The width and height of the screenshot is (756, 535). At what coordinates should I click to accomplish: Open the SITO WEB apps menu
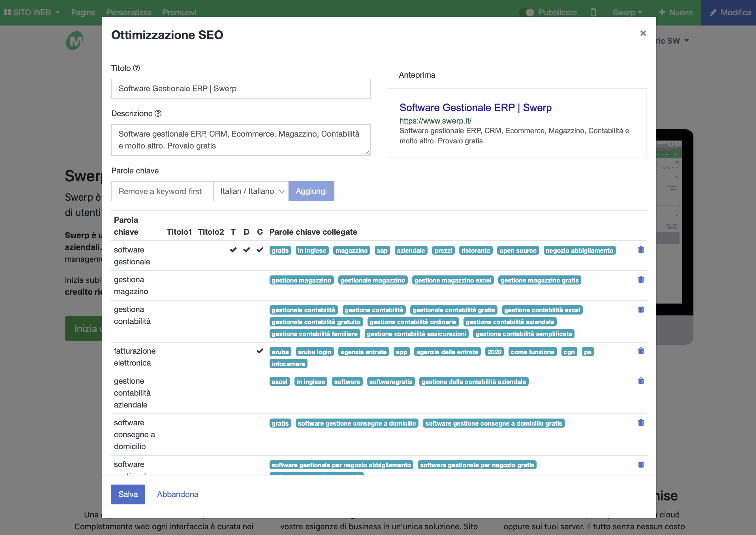click(x=32, y=12)
